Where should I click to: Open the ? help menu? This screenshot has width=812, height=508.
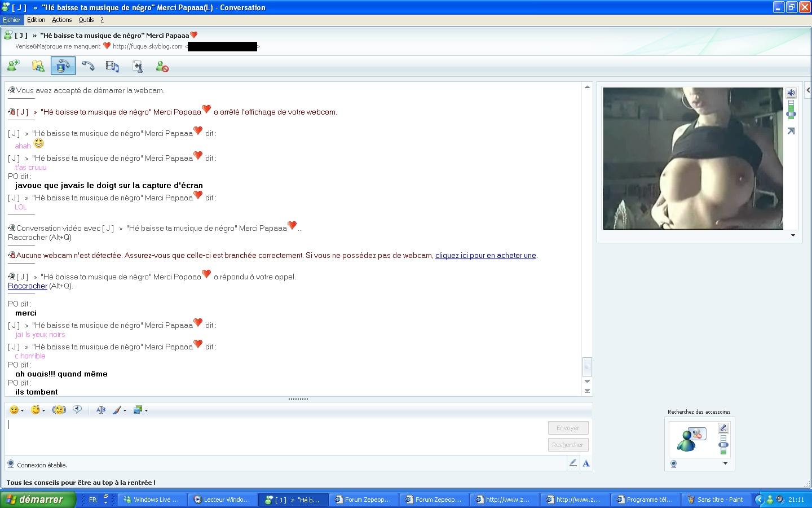coord(102,20)
